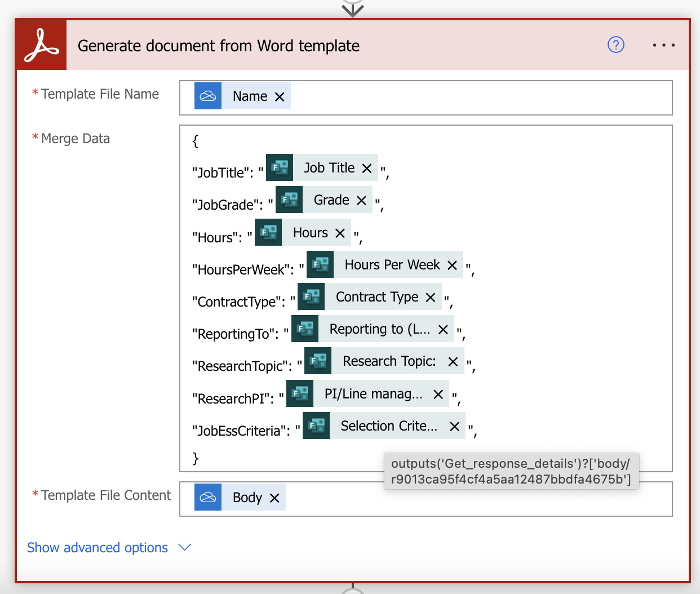Click the OneDrive icon in the Body token

[208, 497]
